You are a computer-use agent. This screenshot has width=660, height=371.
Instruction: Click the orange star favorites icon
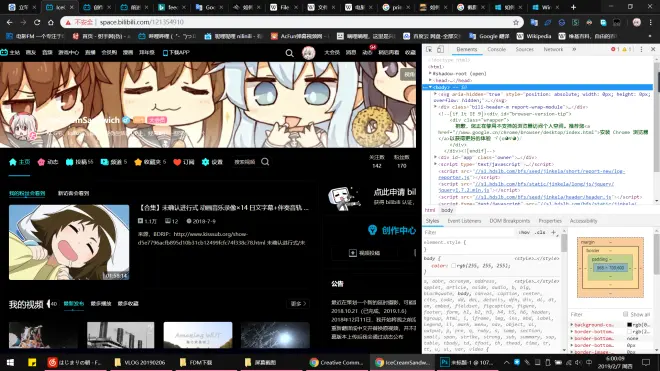(x=138, y=162)
